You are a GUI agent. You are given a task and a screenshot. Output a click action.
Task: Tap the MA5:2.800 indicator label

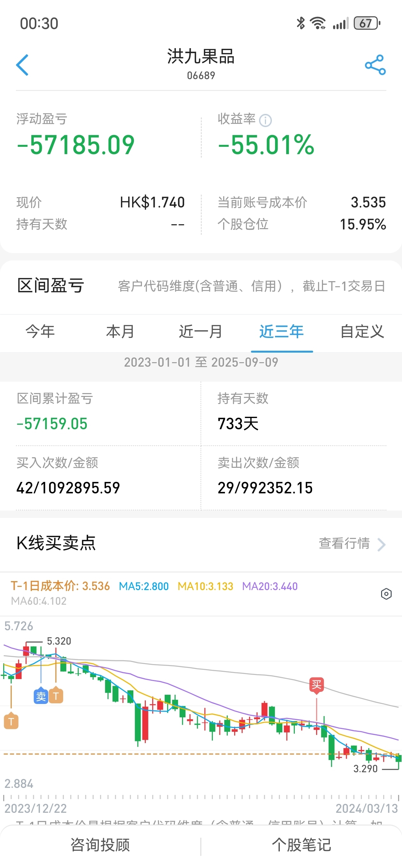click(x=144, y=586)
